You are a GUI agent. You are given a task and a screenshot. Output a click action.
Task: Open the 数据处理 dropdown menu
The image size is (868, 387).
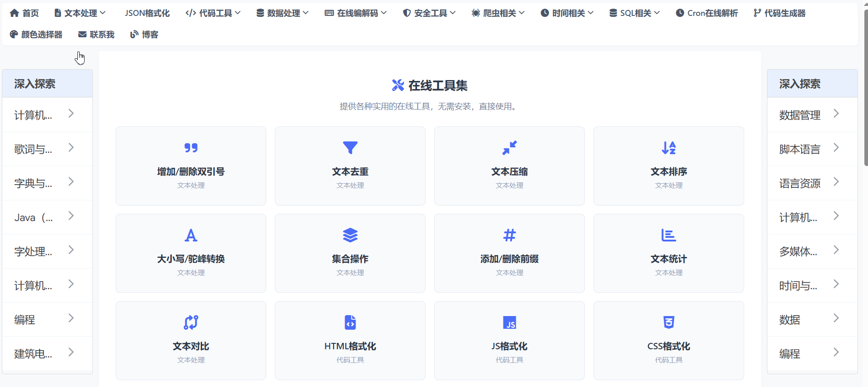tap(282, 13)
